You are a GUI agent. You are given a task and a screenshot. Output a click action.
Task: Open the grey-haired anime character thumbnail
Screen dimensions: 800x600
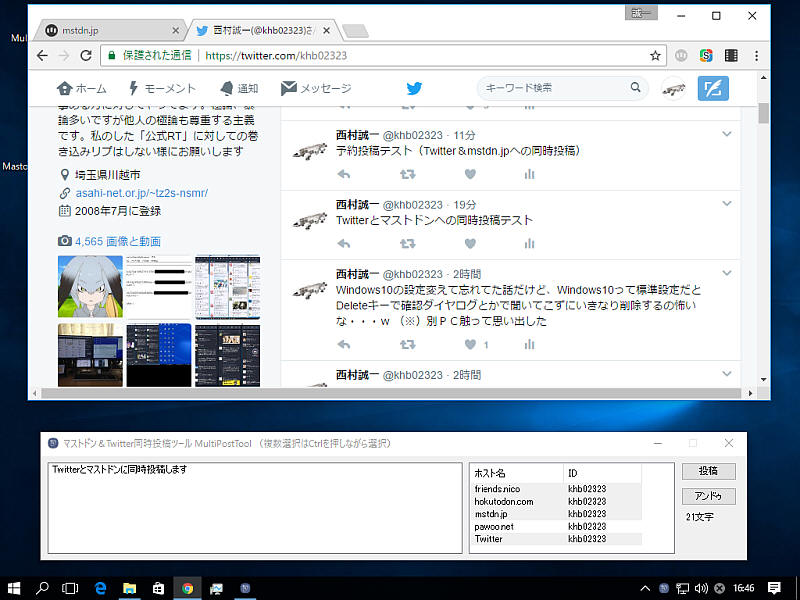click(x=90, y=286)
